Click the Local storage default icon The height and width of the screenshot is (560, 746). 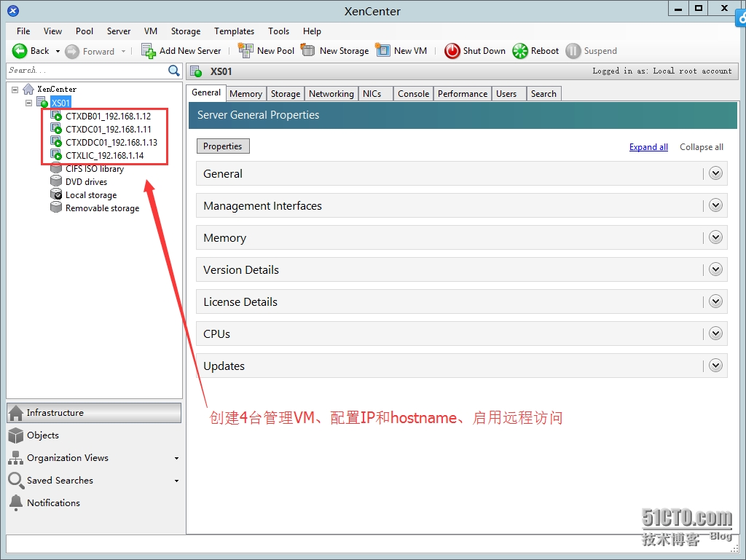[56, 194]
